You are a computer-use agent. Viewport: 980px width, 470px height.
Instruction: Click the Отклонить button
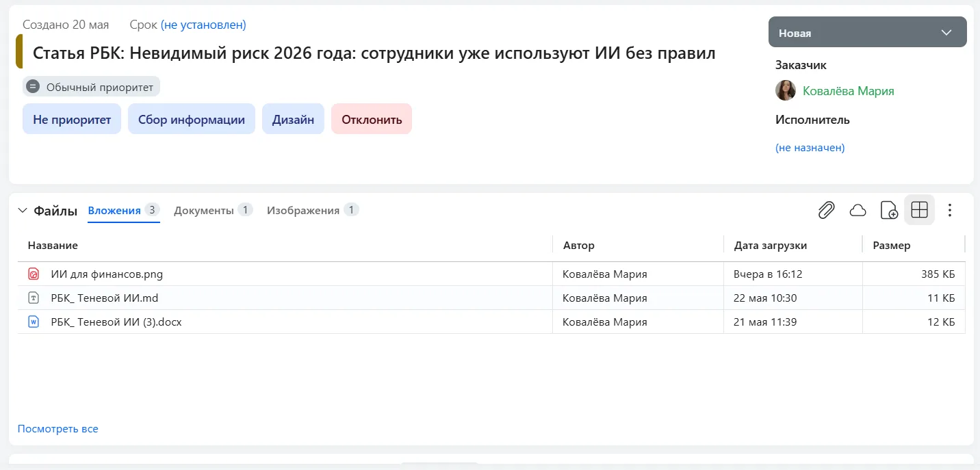pyautogui.click(x=372, y=119)
